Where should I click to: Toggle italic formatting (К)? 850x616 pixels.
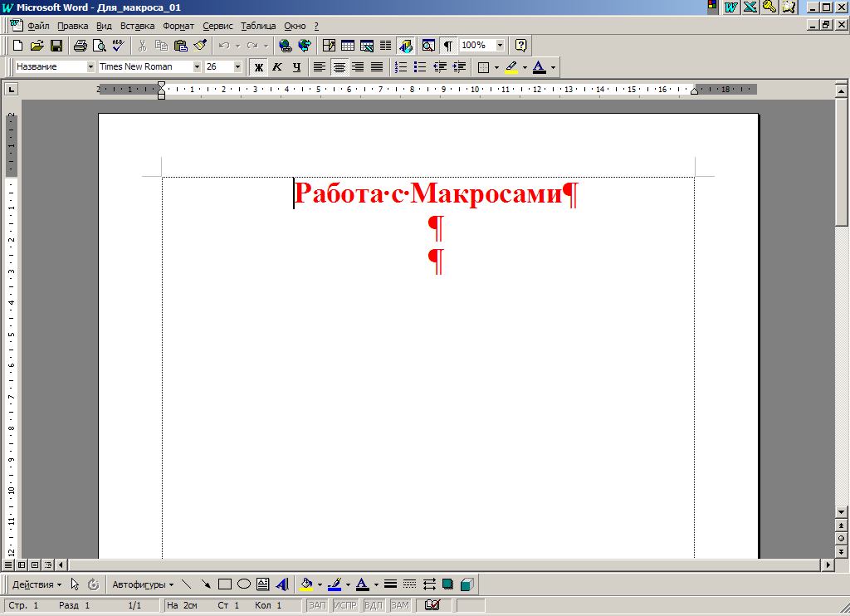pos(277,67)
